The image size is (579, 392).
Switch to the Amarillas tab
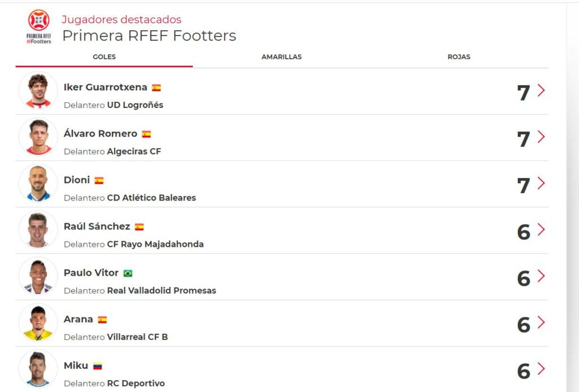[281, 57]
